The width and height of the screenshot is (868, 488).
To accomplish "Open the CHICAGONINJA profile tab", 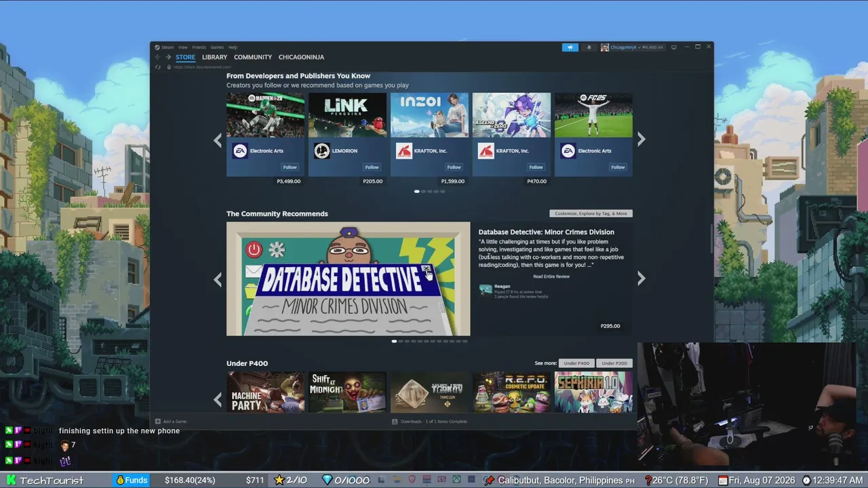I will [x=301, y=58].
